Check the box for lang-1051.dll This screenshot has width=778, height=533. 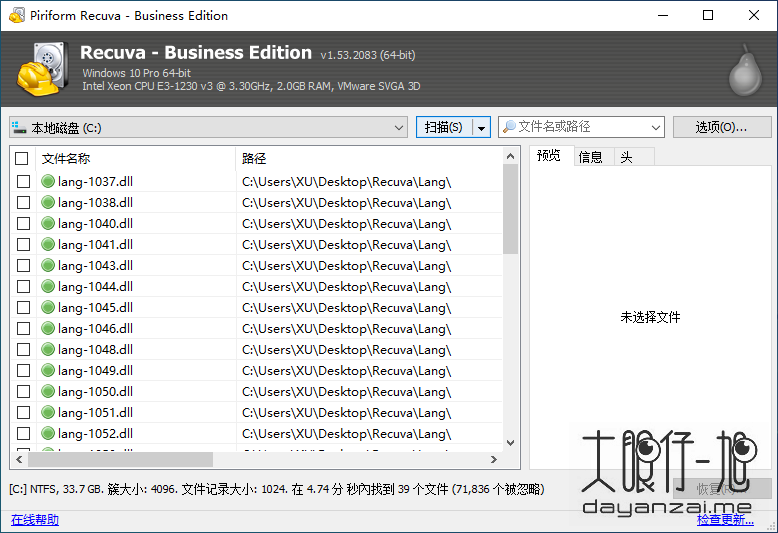pos(23,412)
